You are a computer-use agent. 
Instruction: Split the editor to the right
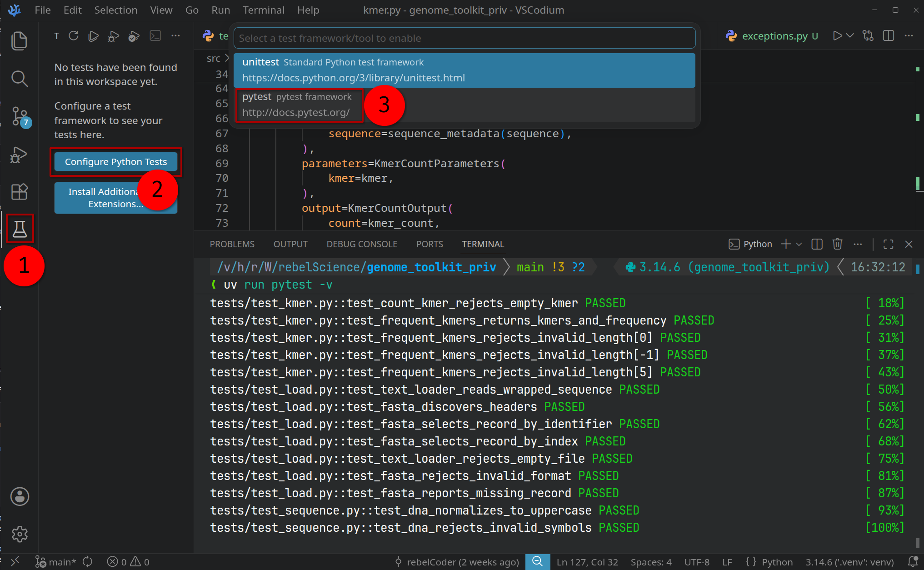coord(889,36)
